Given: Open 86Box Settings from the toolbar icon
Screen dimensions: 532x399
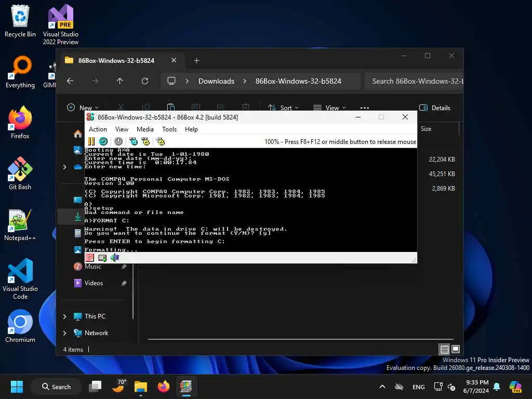Looking at the screenshot, I should pyautogui.click(x=161, y=141).
